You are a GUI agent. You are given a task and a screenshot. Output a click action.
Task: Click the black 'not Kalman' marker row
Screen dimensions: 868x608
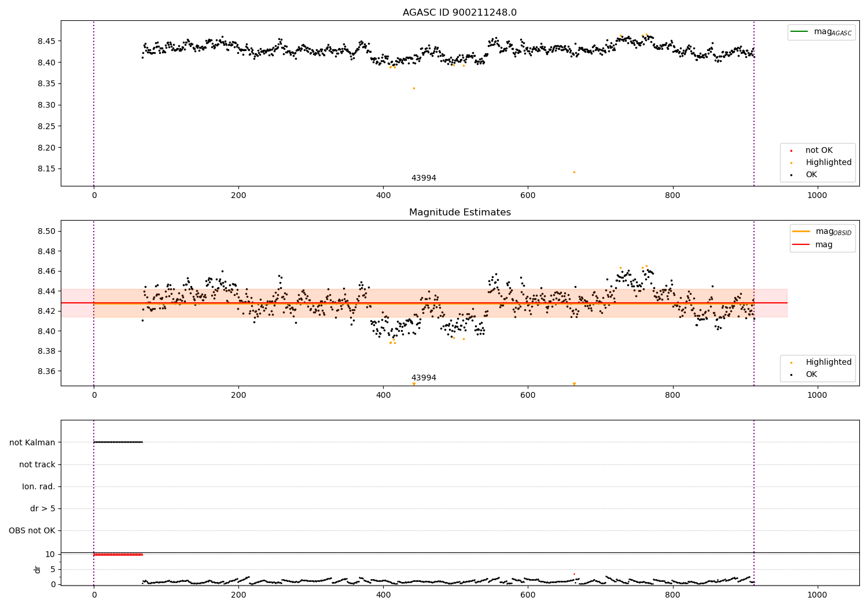118,442
